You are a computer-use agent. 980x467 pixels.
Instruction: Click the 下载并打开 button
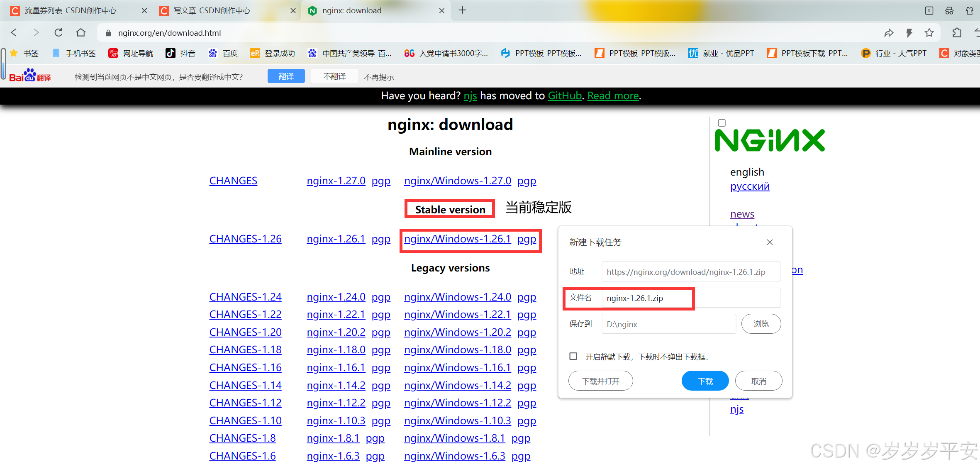601,381
